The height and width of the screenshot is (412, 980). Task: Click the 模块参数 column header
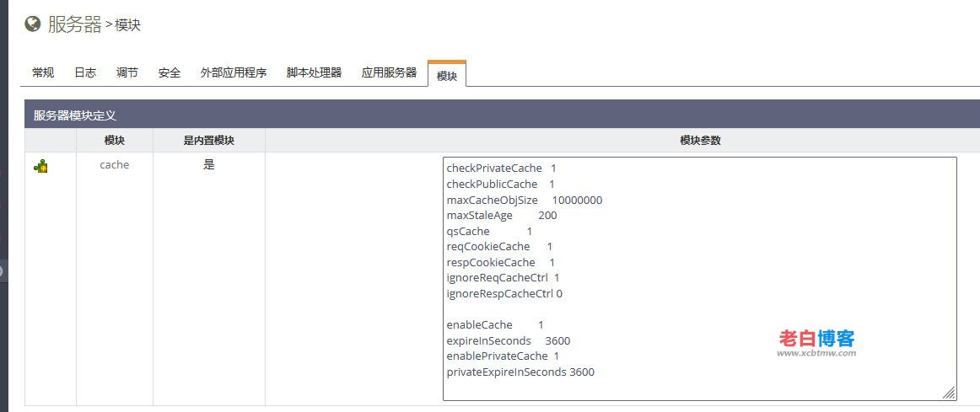[x=700, y=141]
